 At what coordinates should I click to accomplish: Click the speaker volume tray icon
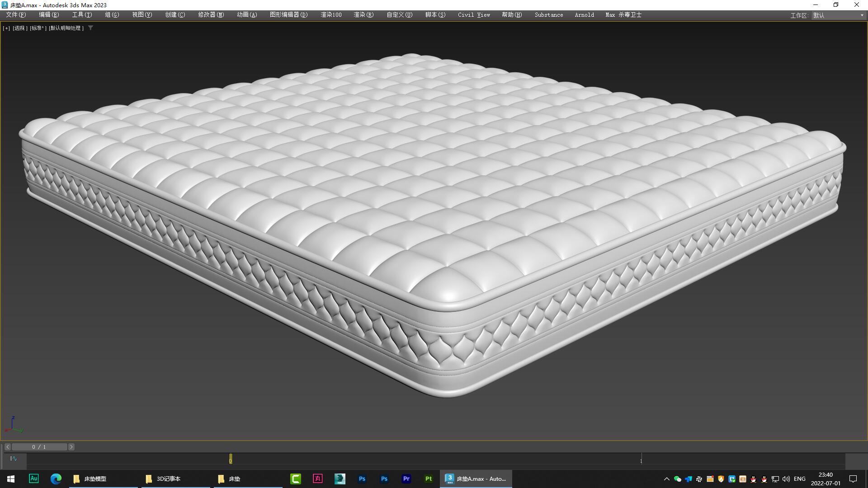(x=786, y=479)
